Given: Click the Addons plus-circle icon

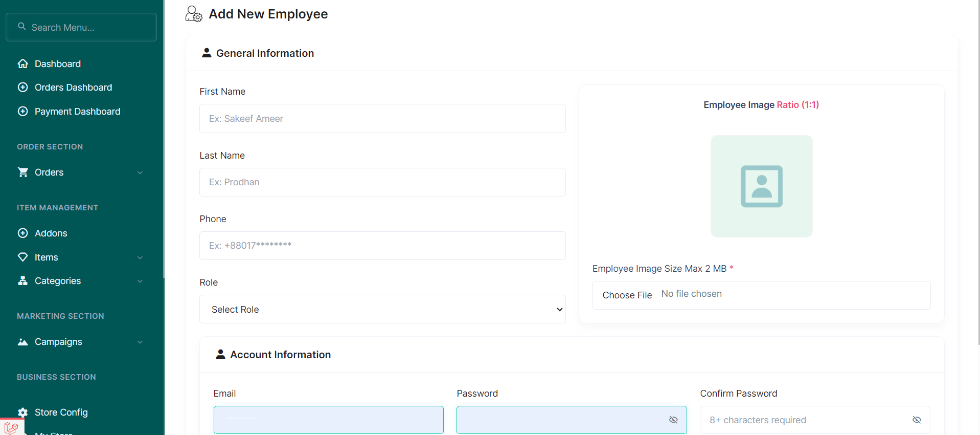Looking at the screenshot, I should tap(22, 233).
